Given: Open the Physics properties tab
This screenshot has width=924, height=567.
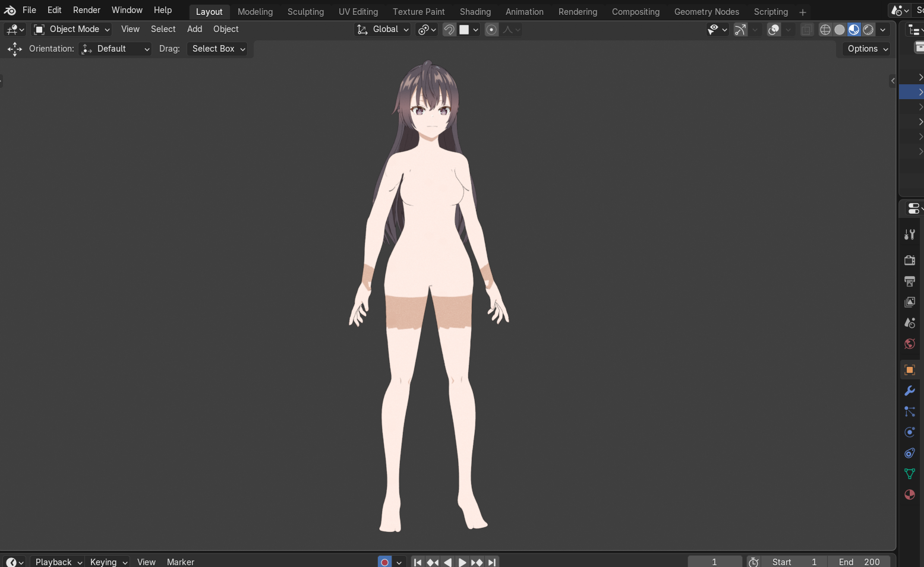Looking at the screenshot, I should (909, 432).
